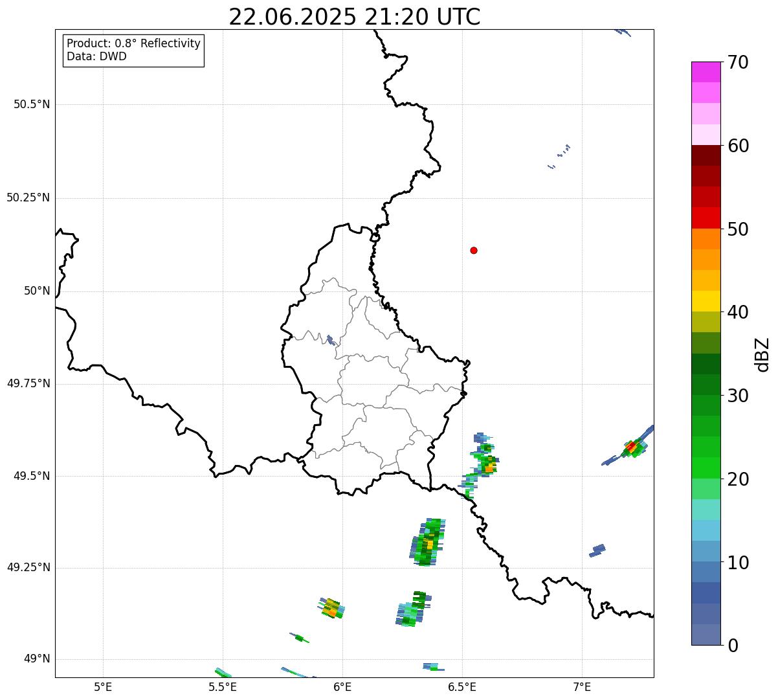This screenshot has width=778, height=700.
Task: Click the 49.25°N latitude label
Action: click(x=28, y=567)
